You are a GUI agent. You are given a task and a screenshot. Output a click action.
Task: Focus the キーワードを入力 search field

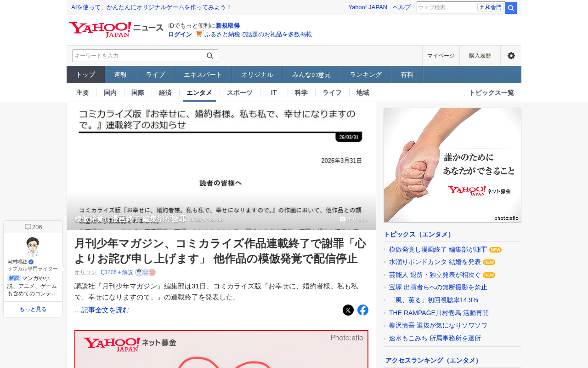pos(137,56)
